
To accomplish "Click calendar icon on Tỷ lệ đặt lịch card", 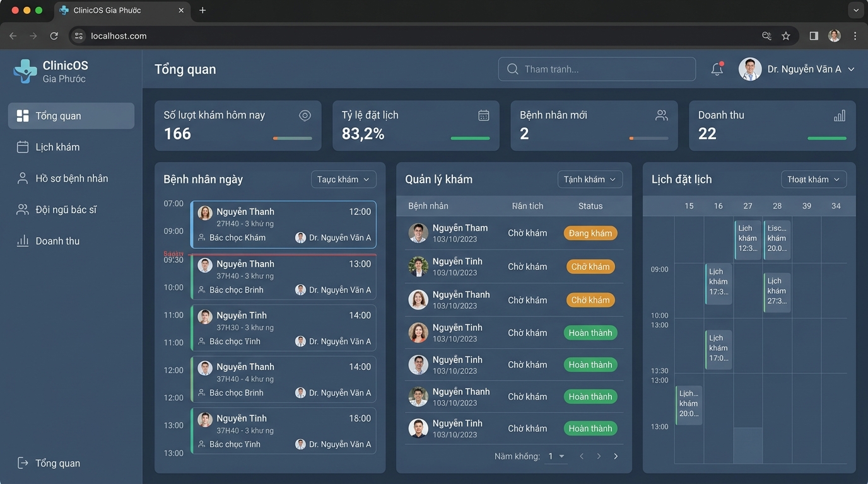I will tap(484, 115).
